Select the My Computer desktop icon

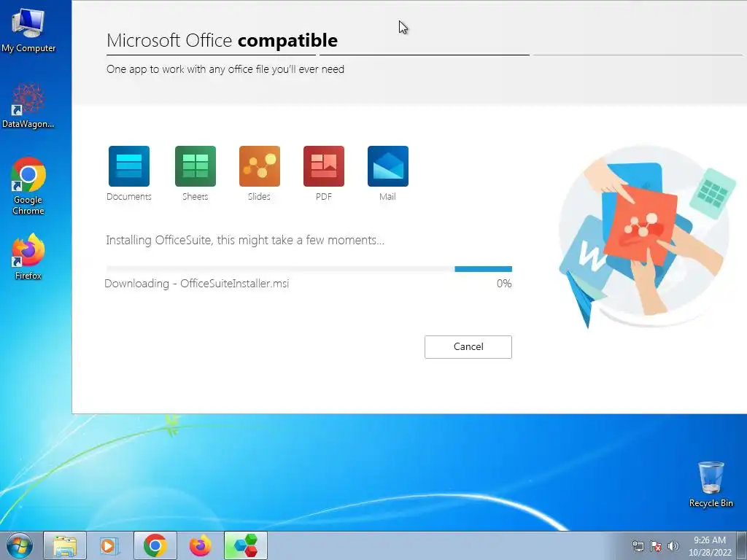coord(28,29)
